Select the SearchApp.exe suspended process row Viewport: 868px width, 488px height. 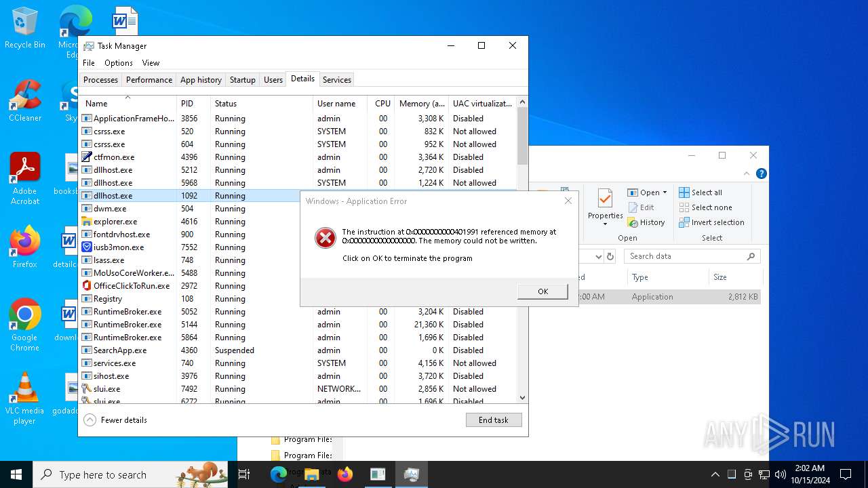[x=298, y=350]
